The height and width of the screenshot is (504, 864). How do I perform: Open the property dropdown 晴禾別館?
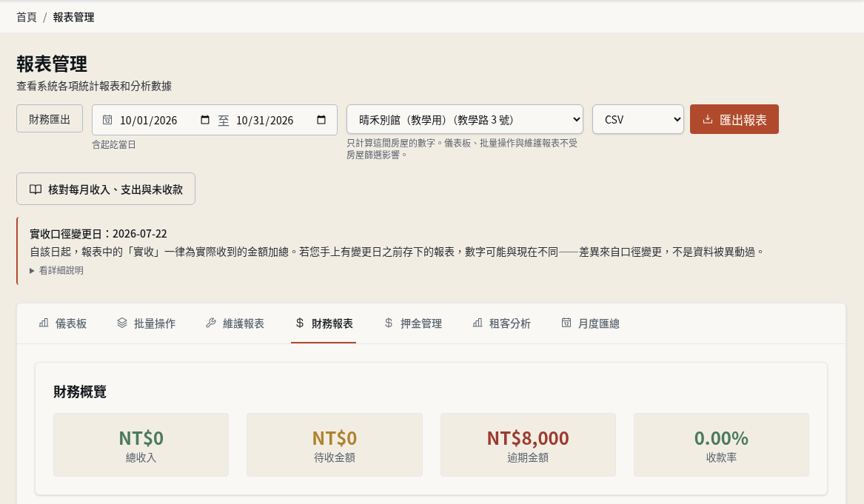[464, 120]
